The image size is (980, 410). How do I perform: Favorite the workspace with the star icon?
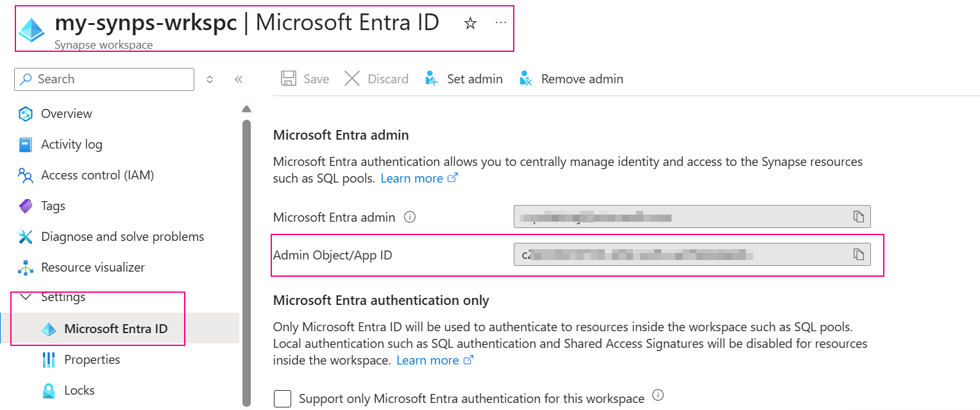point(470,24)
